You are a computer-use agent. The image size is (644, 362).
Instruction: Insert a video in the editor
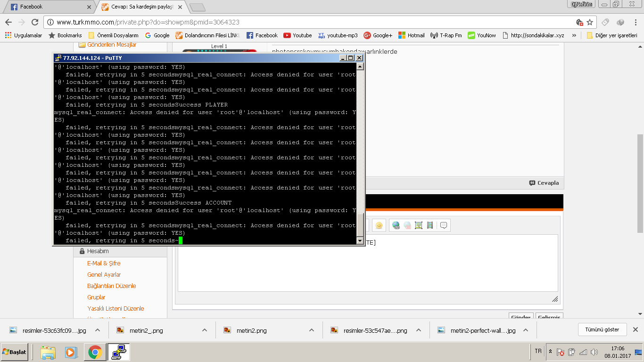[430, 225]
